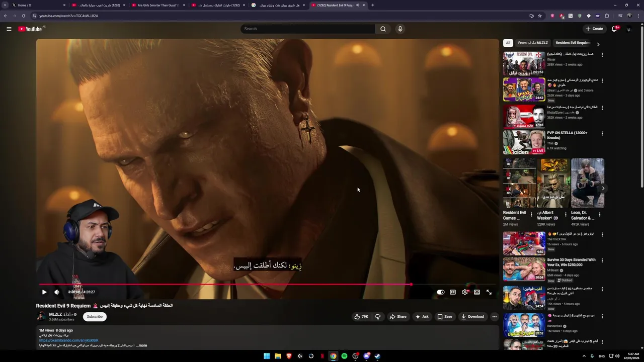Open the Leon, Dr. Salvador shelf thumbnail

click(588, 183)
